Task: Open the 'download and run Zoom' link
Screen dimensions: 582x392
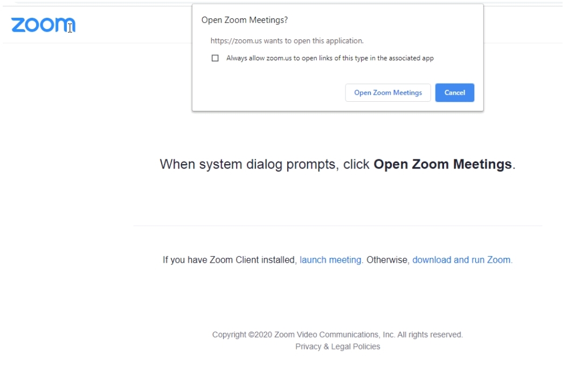Action: pos(462,260)
